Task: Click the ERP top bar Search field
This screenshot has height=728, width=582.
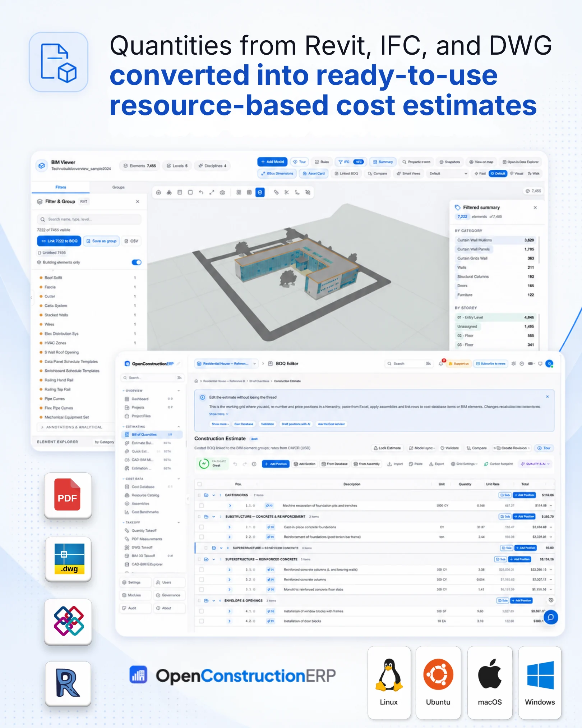Action: 410,363
